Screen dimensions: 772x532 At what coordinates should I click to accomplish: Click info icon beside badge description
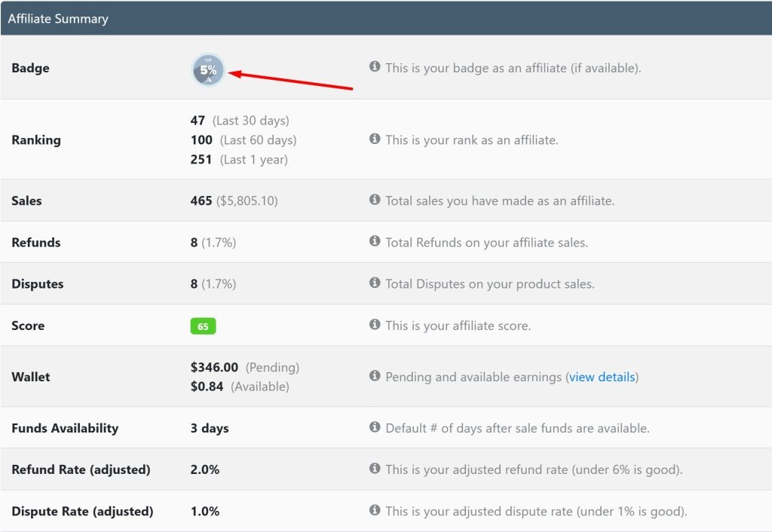point(375,66)
